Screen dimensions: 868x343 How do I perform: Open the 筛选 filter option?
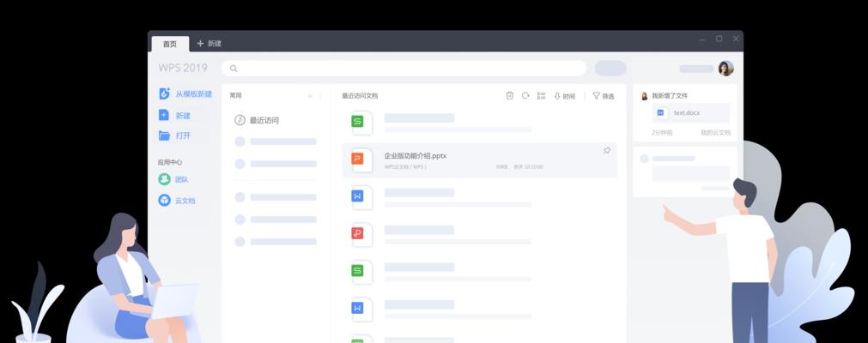pos(604,96)
